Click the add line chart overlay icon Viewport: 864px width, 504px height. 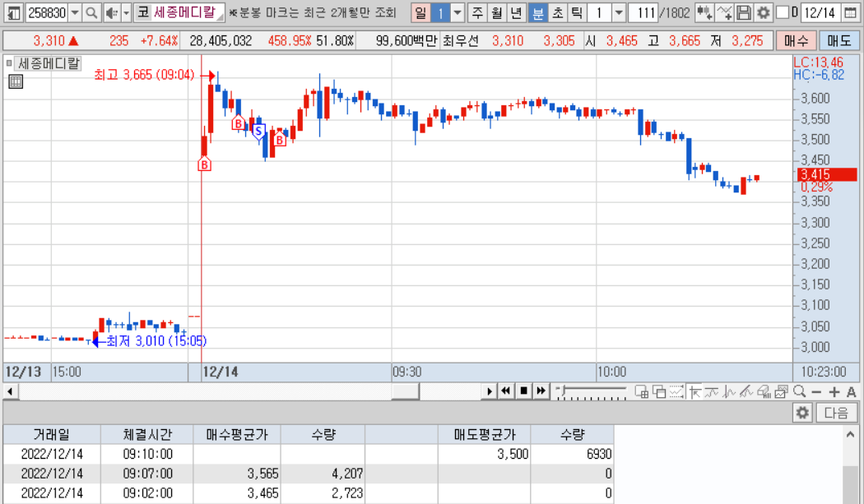tap(725, 12)
